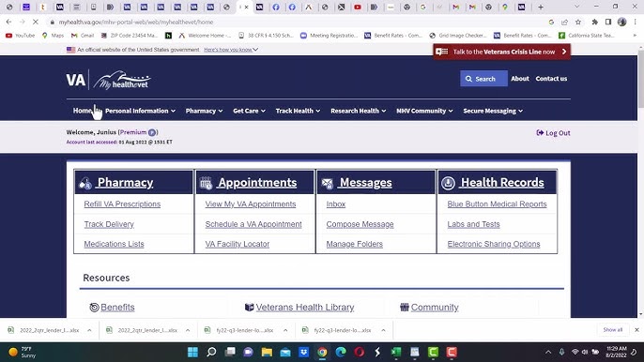Image resolution: width=644 pixels, height=362 pixels.
Task: Expand the MHV Community dropdown
Action: 424,111
